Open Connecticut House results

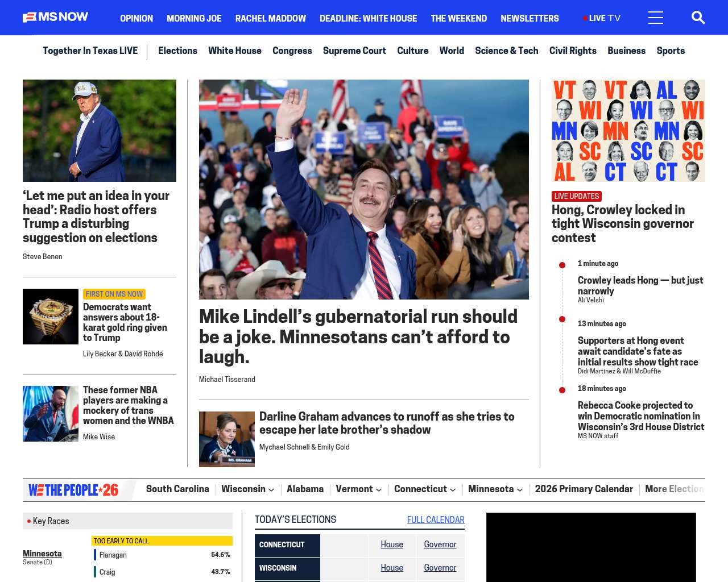[x=392, y=544]
